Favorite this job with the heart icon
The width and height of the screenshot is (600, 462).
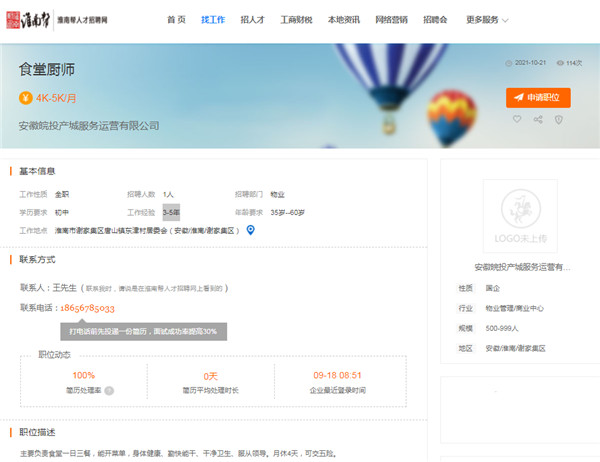coord(517,119)
